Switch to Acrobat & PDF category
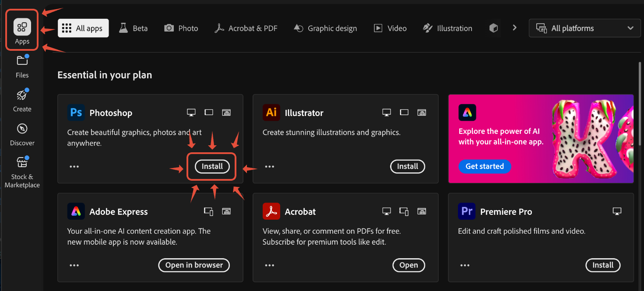 [246, 28]
